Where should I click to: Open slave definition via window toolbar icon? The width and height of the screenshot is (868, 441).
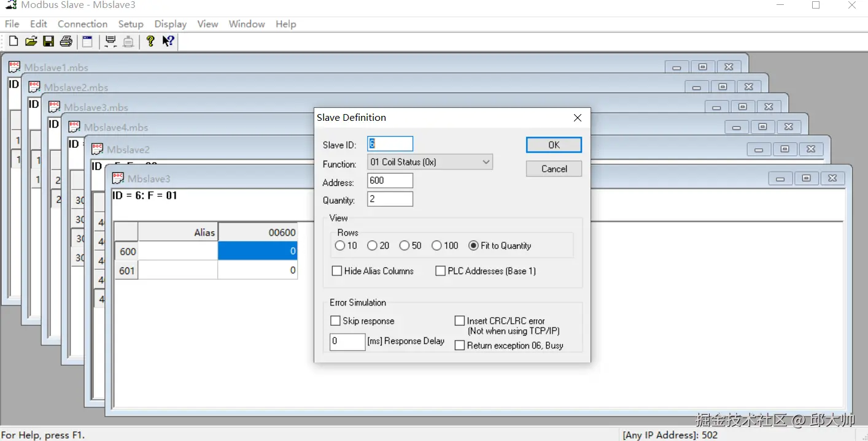coord(88,41)
